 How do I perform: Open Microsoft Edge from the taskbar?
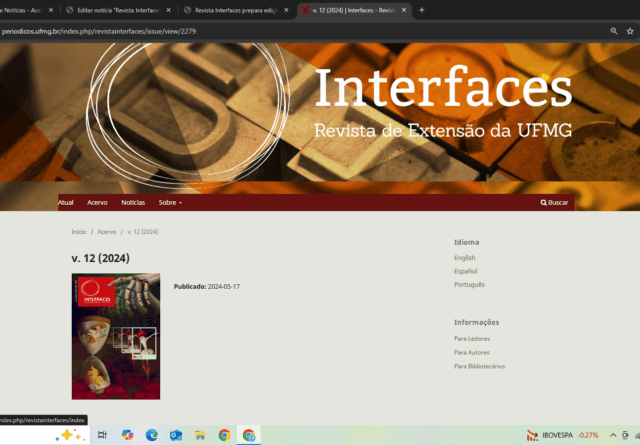152,435
